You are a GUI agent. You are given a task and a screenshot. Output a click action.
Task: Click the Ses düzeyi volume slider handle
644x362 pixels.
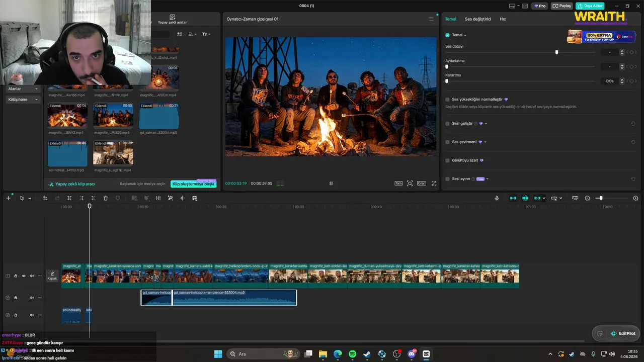pyautogui.click(x=556, y=52)
